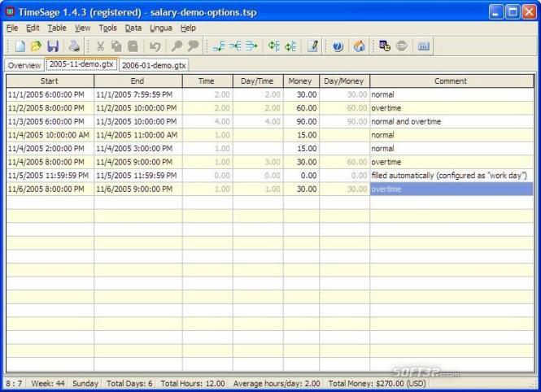Click the Print icon in toolbar
Image resolution: width=541 pixels, height=392 pixels.
[74, 47]
